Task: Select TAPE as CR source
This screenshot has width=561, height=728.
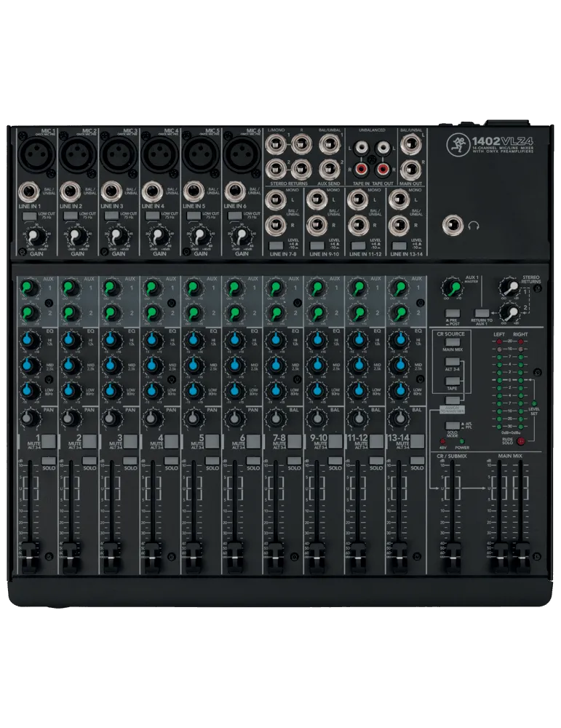Action: coord(452,381)
